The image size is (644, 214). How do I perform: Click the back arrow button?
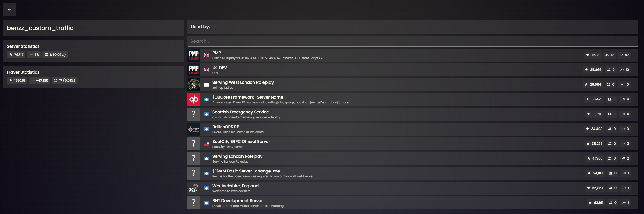pos(9,9)
